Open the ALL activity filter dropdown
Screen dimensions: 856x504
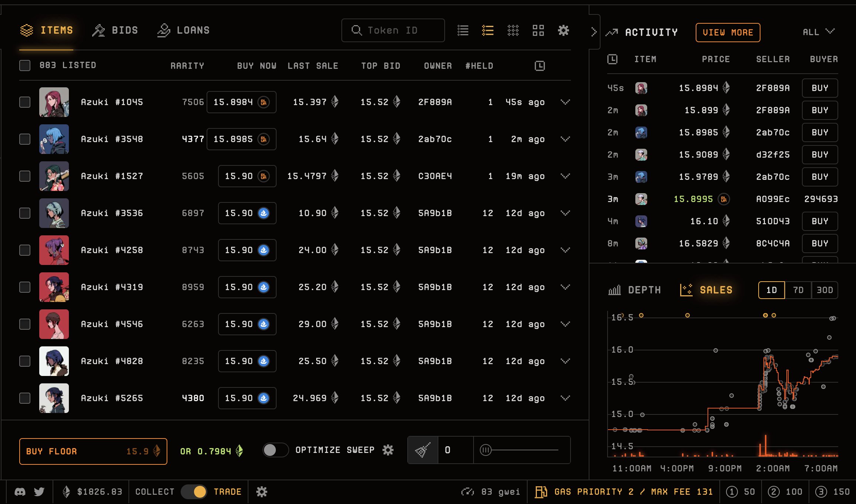[x=819, y=32]
